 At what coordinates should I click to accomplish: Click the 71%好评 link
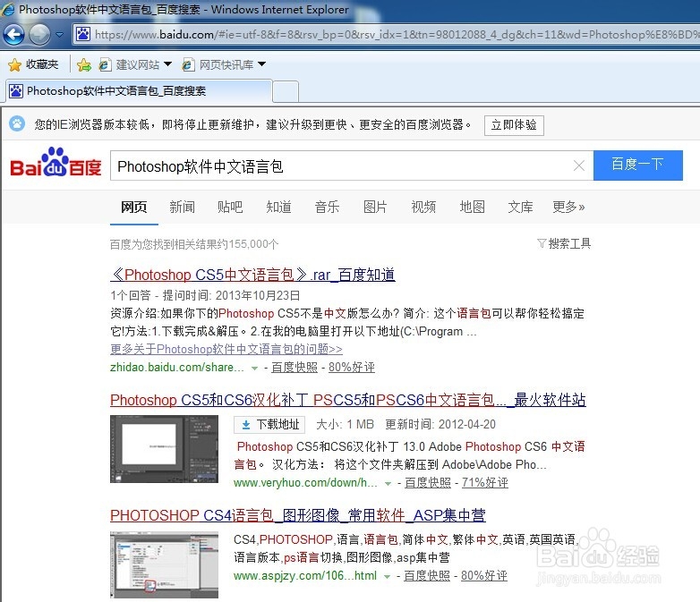[x=485, y=483]
